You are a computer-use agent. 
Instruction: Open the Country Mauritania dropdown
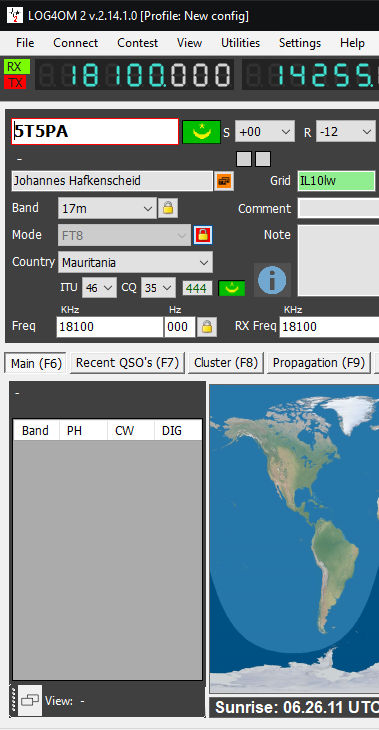[135, 262]
